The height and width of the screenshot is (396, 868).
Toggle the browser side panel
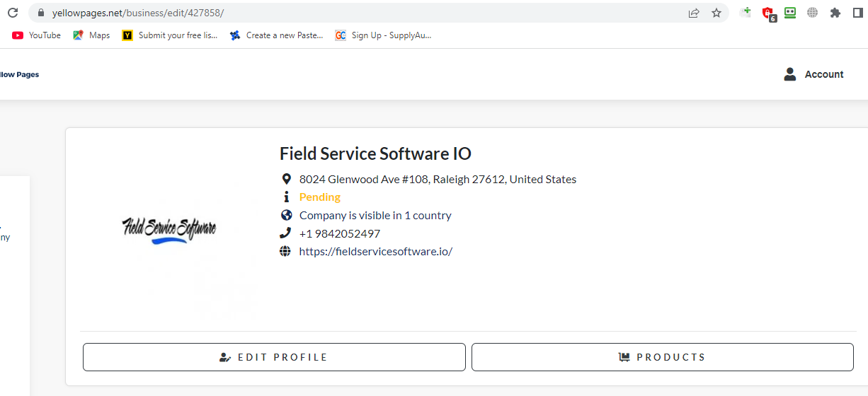pos(858,13)
